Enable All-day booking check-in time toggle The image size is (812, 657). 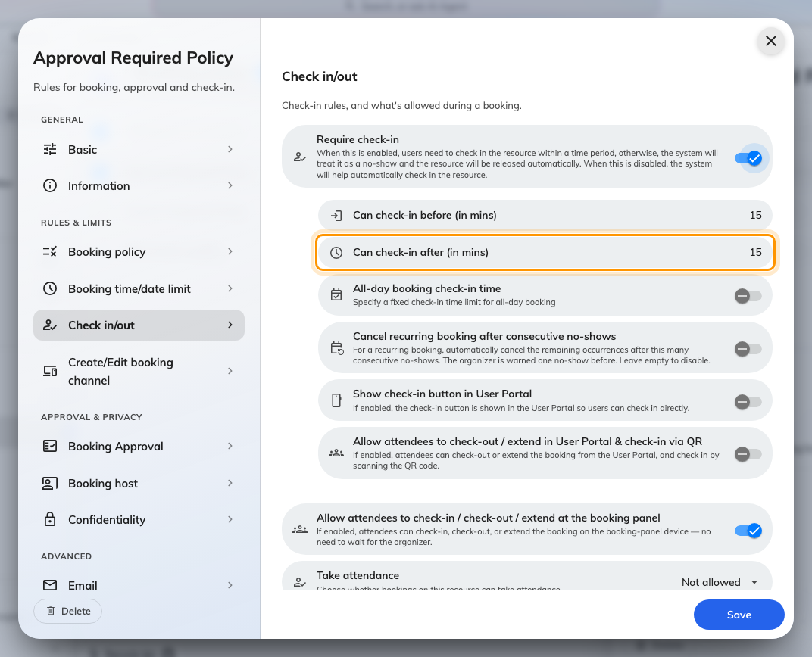[x=748, y=296]
